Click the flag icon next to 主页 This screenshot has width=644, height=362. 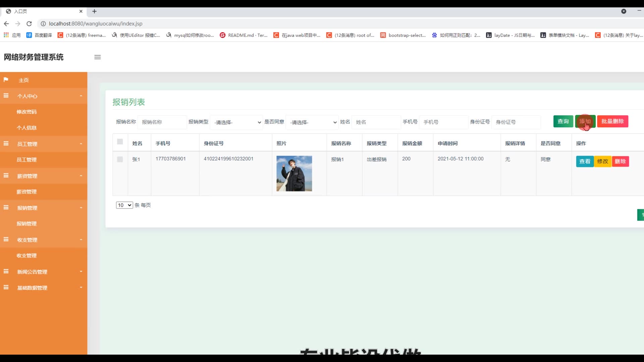click(x=6, y=80)
